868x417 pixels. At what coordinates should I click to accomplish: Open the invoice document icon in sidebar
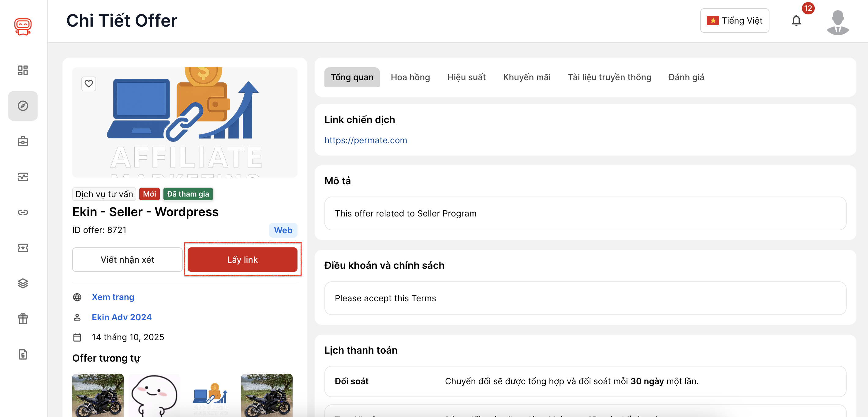coord(23,354)
